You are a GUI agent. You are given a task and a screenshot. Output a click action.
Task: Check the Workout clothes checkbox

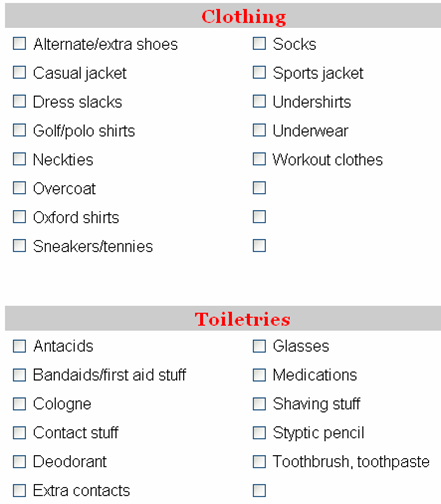tap(259, 159)
